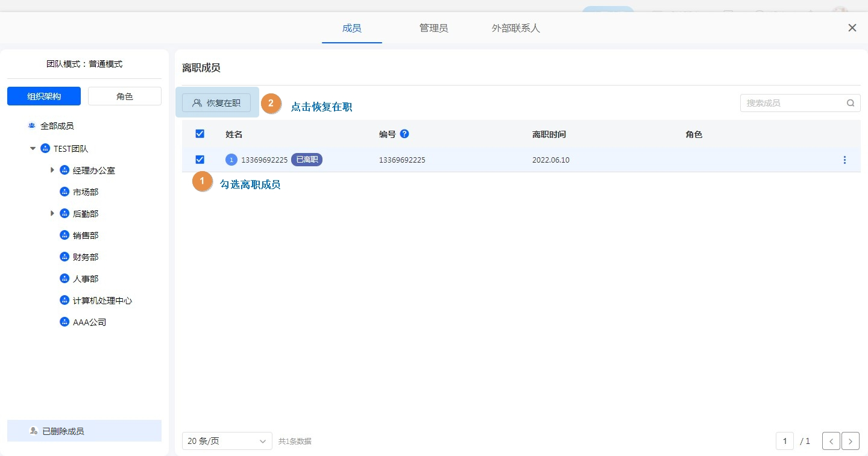
Task: Toggle the select-all checkbox in table header
Action: [200, 134]
